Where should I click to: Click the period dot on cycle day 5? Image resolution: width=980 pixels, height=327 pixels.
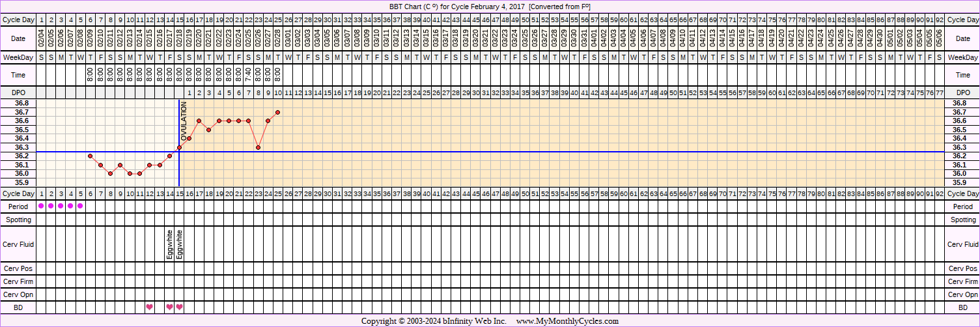point(80,206)
